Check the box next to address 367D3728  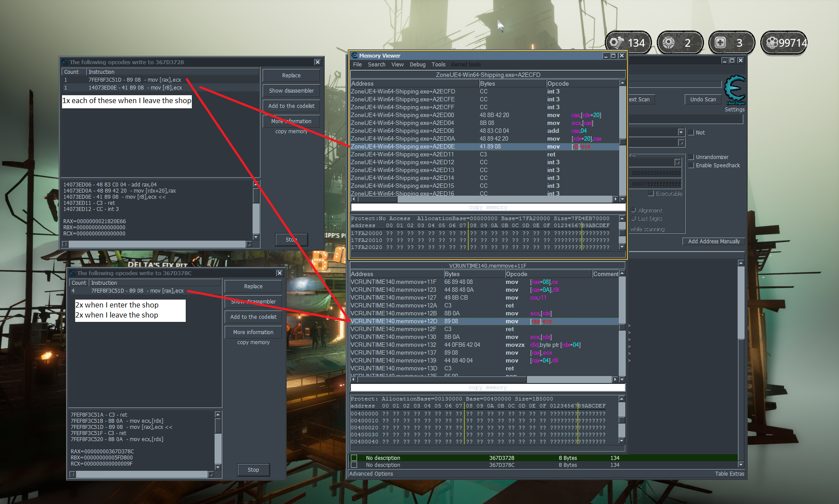pos(354,458)
